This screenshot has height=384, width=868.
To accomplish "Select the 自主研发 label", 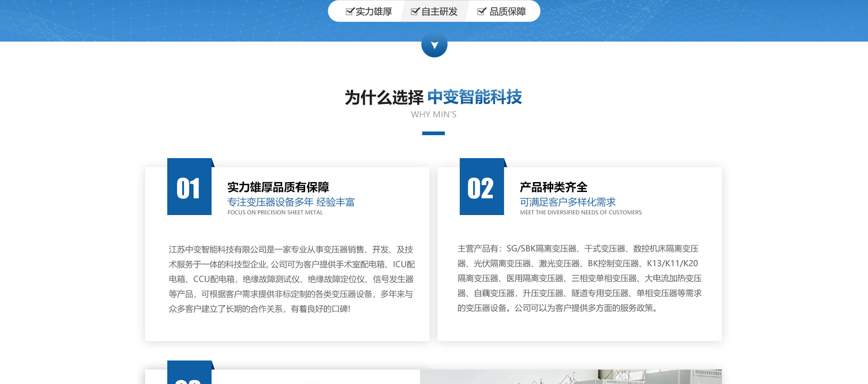I will [439, 12].
